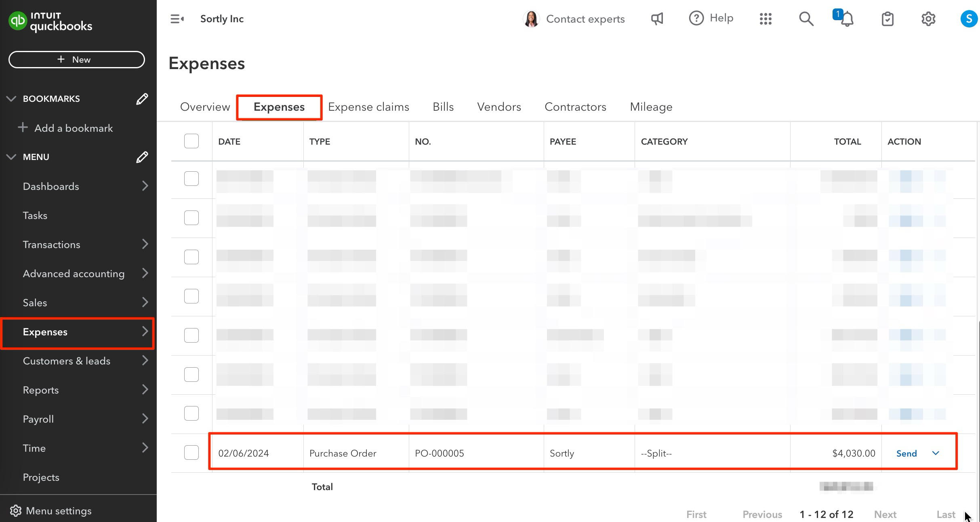Screen dimensions: 980x522
Task: Expand the Sales submenu arrow
Action: [x=145, y=302]
